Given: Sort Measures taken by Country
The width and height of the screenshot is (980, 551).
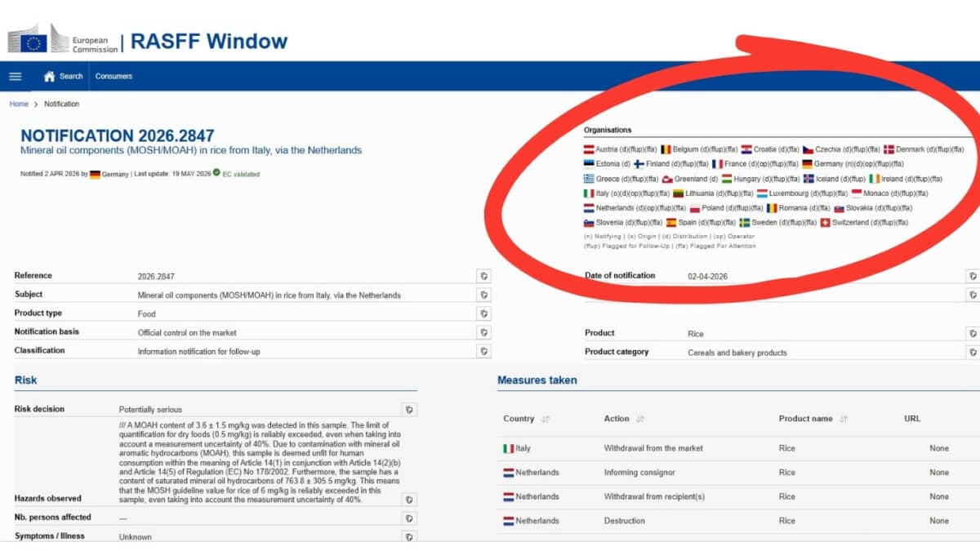Looking at the screenshot, I should pyautogui.click(x=546, y=419).
